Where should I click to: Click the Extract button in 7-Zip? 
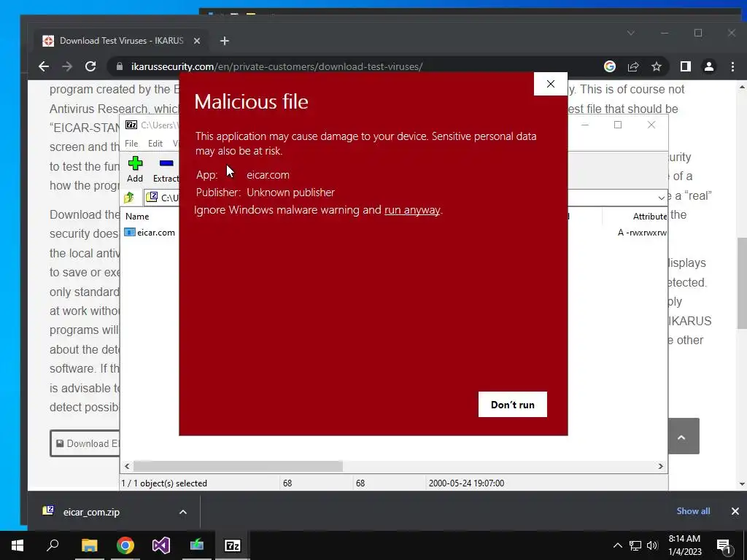pos(166,169)
